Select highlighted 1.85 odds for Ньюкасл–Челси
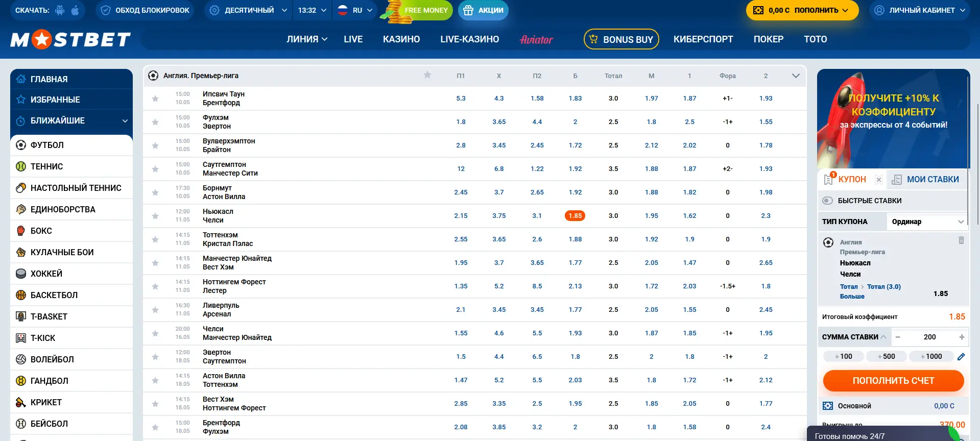 [x=575, y=216]
